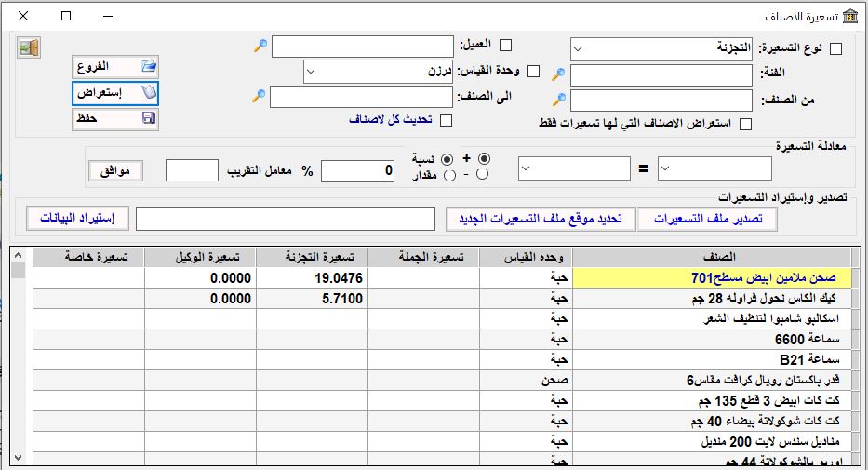The width and height of the screenshot is (868, 470).
Task: Click the app icon in title bar
Action: [x=849, y=17]
